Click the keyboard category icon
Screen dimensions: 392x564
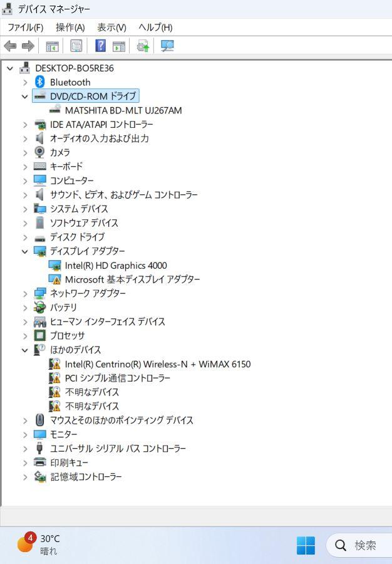[40, 166]
